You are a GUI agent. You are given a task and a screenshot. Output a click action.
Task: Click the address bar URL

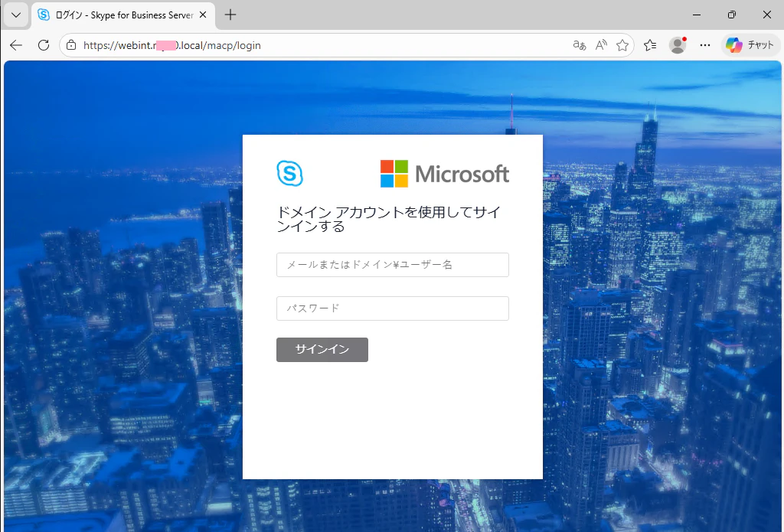point(172,45)
